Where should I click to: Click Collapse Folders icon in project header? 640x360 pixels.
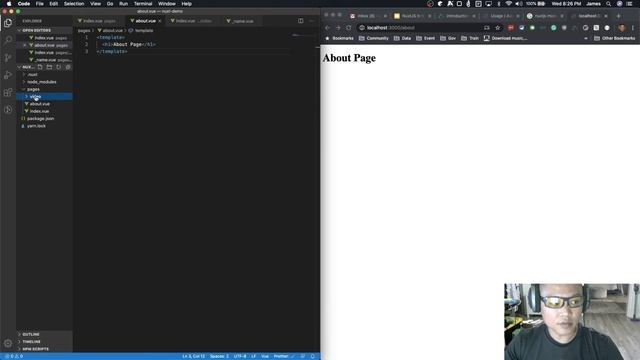pyautogui.click(x=68, y=67)
